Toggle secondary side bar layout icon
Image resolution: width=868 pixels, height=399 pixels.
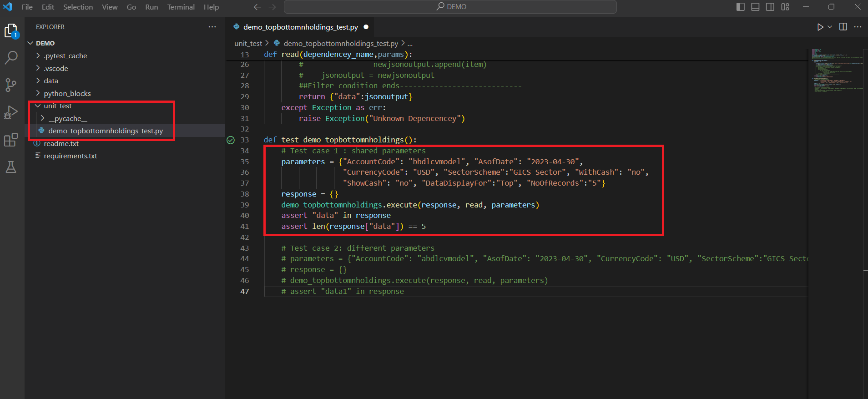pyautogui.click(x=770, y=7)
